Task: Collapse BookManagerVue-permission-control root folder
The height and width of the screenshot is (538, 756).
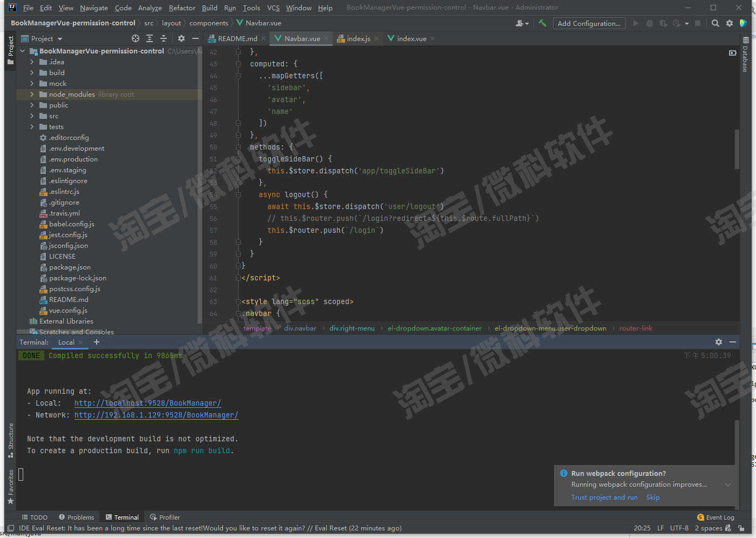Action: coord(22,51)
